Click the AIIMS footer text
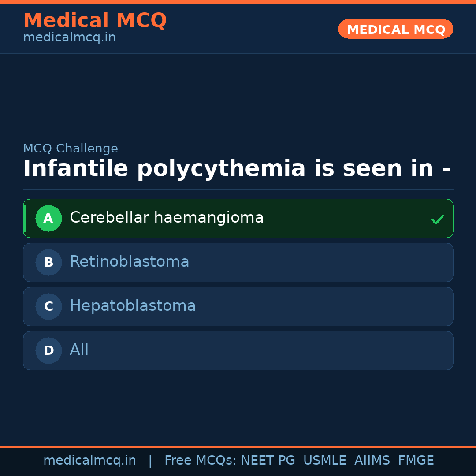 (x=372, y=461)
